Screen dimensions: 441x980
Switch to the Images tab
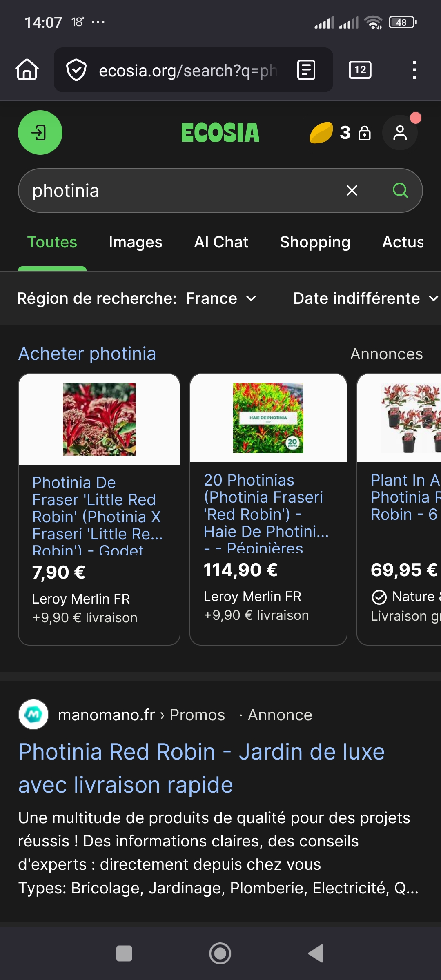point(136,242)
